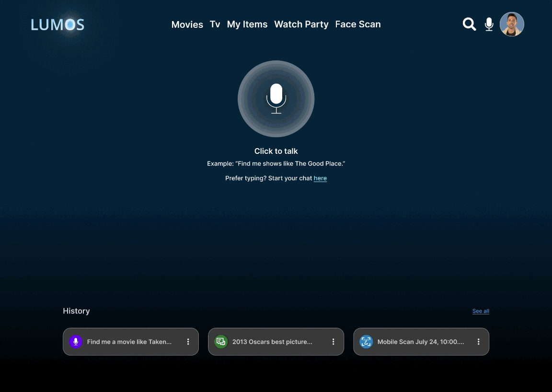Screen dimensions: 552x392
Task: Open '2013 Oscars best picture' history item
Action: pyautogui.click(x=276, y=342)
